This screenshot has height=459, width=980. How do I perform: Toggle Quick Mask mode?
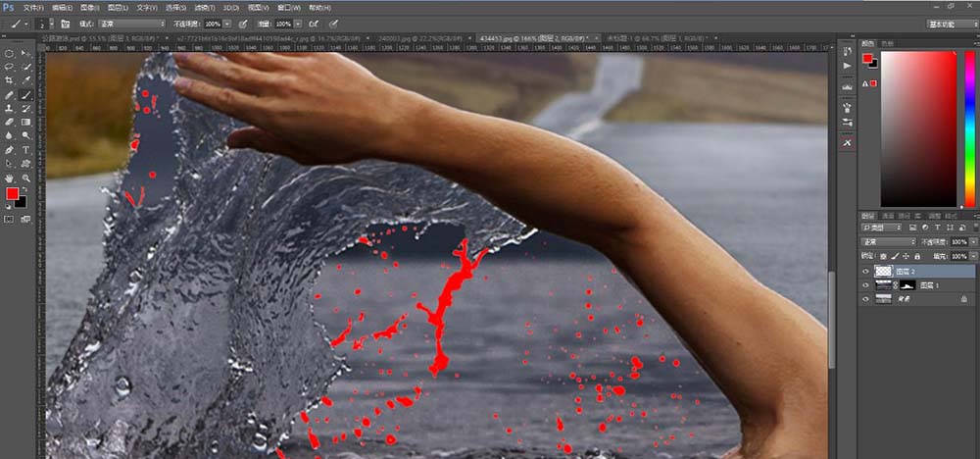pos(10,220)
